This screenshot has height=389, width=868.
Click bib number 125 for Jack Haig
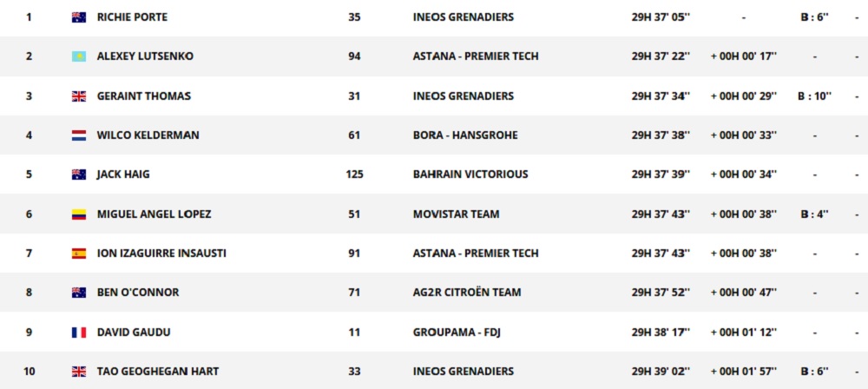[x=354, y=175]
